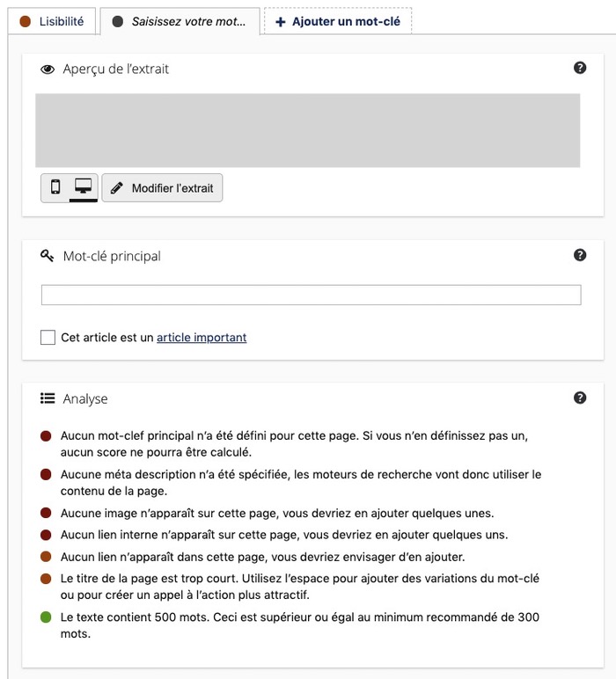Viewport: 616px width, 679px height.
Task: Select the "Saisissez votre mot..." keyword tab
Action: (180, 21)
